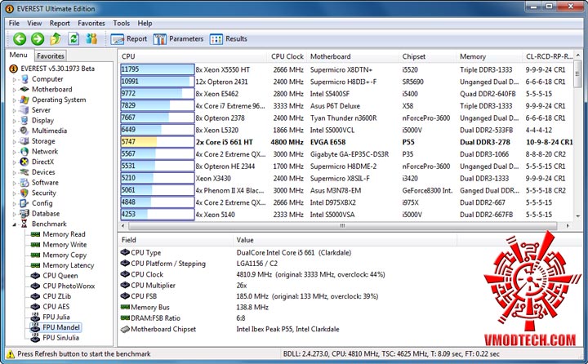Sort by the CPU Clock column header
This screenshot has width=588, height=364.
click(x=287, y=56)
